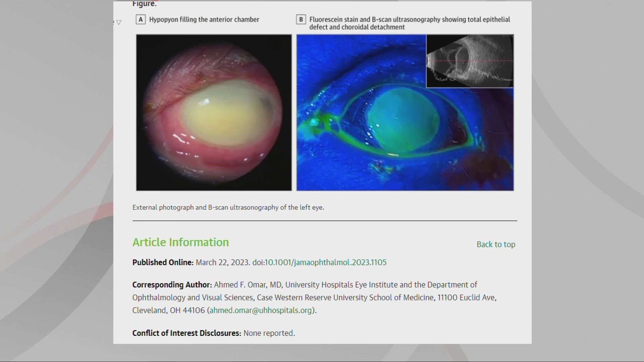This screenshot has width=644, height=362.
Task: Select the 'Cleveland, OH 44106' address text
Action: (x=168, y=310)
